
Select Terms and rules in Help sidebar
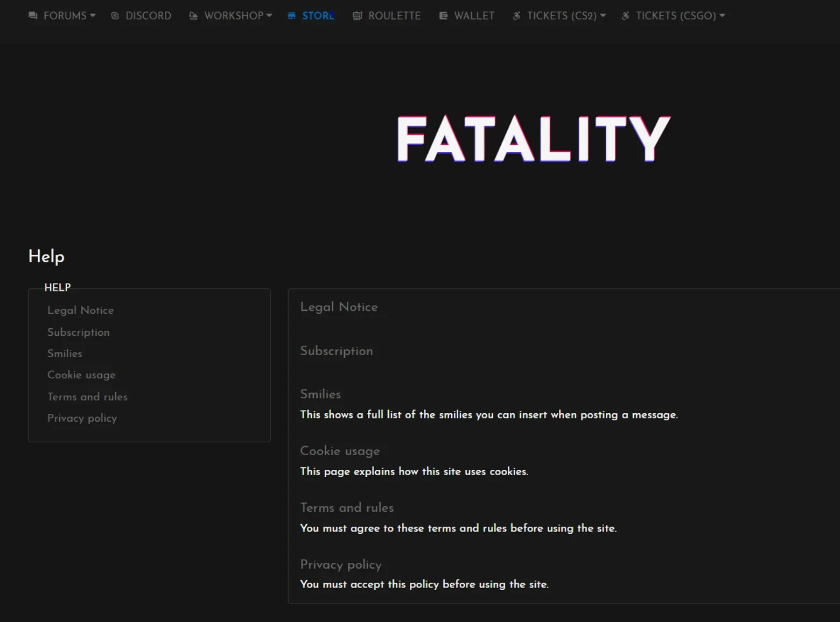point(87,397)
